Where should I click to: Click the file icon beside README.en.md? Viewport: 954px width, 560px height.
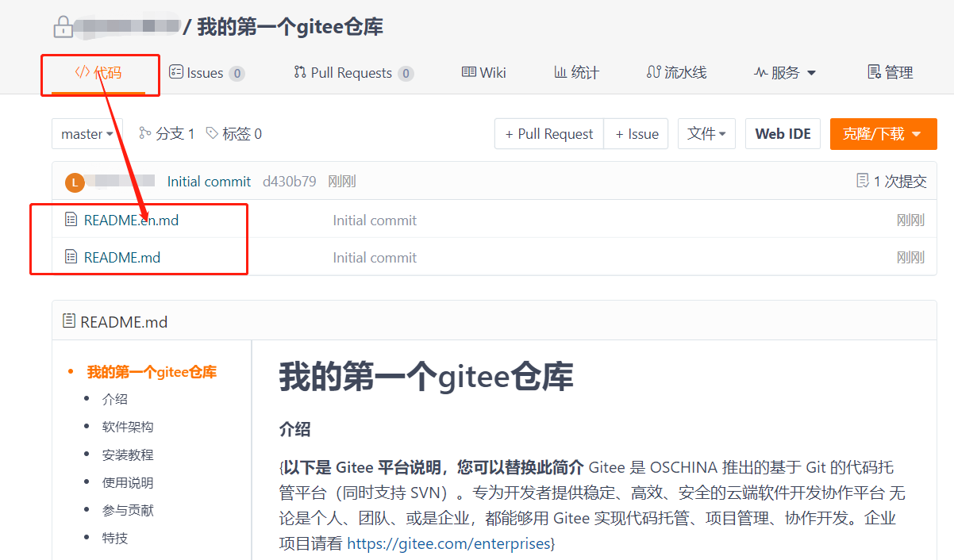[x=71, y=220]
